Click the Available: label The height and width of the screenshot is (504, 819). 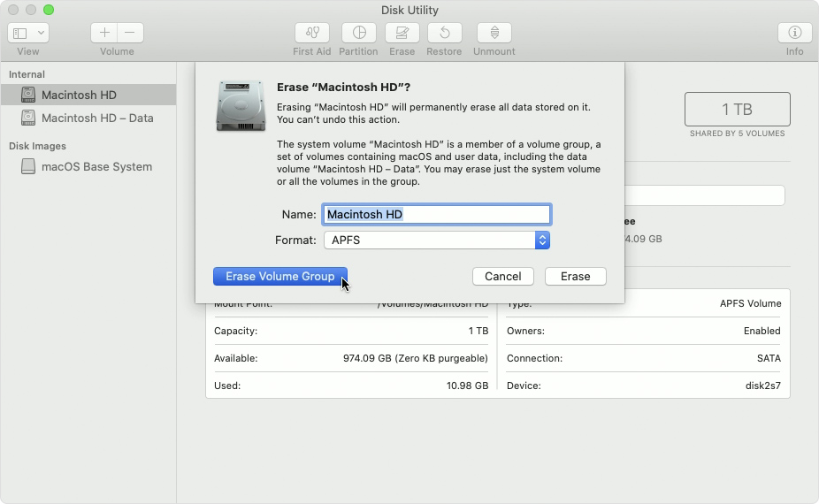coord(235,358)
